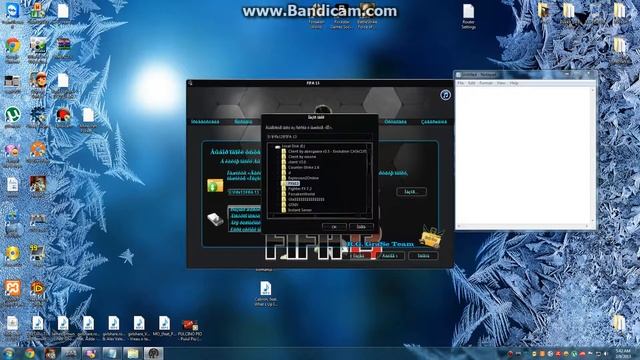Click the last step tab in the installer
The image size is (640, 360).
pos(434,122)
